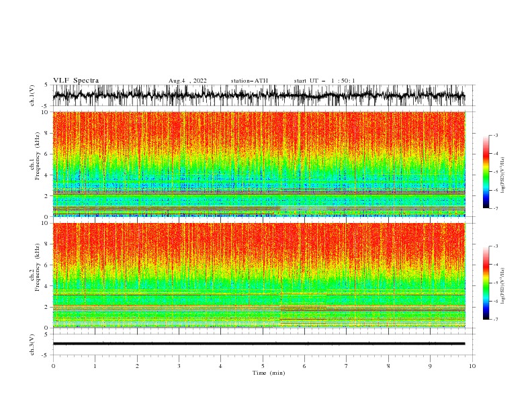Viewport: 532px width, 411px height.
Task: Click the time axis tick label "9"
Action: tap(430, 366)
